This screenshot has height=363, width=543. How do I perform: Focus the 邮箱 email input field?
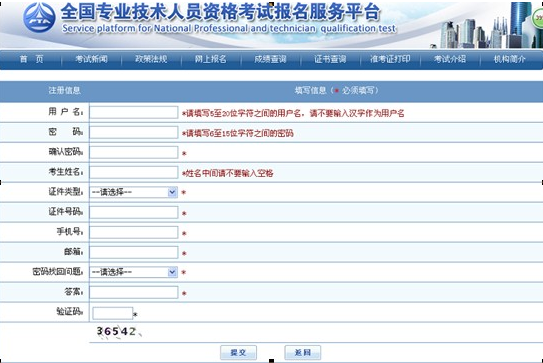(x=134, y=253)
